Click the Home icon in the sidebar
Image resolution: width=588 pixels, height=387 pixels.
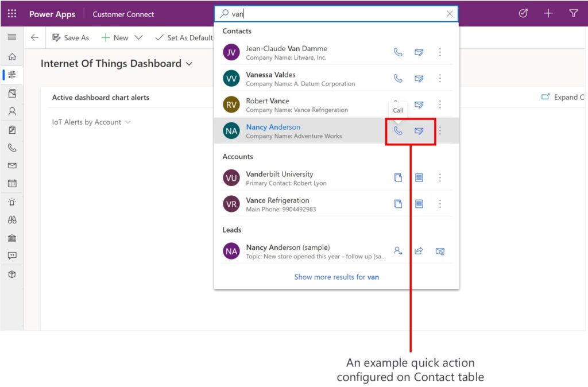click(x=11, y=56)
